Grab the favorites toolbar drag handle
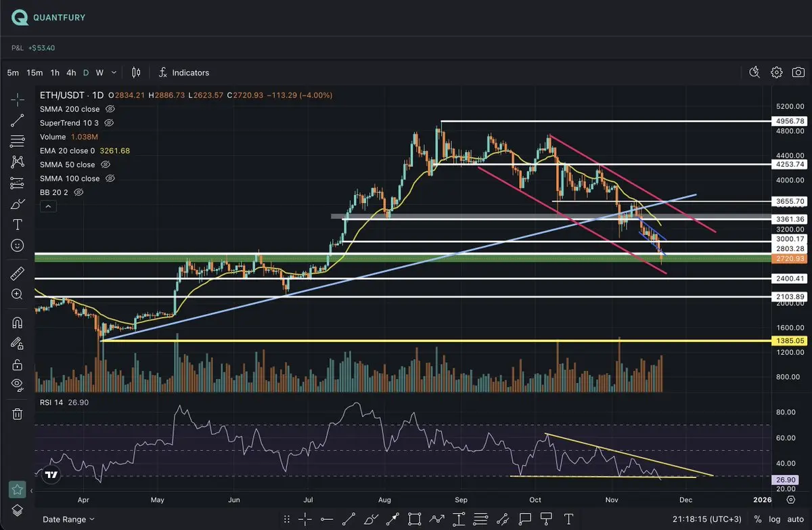The height and width of the screenshot is (530, 812). [286, 519]
